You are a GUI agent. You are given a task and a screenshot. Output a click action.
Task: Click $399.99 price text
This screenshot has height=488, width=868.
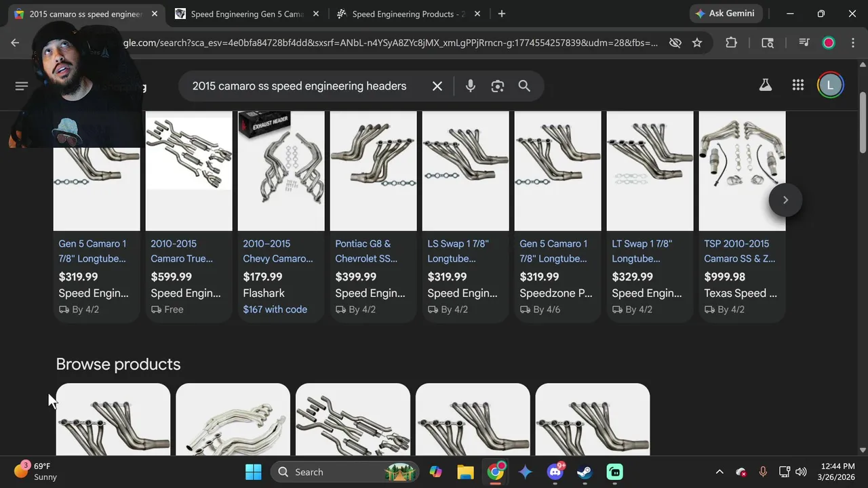click(355, 277)
